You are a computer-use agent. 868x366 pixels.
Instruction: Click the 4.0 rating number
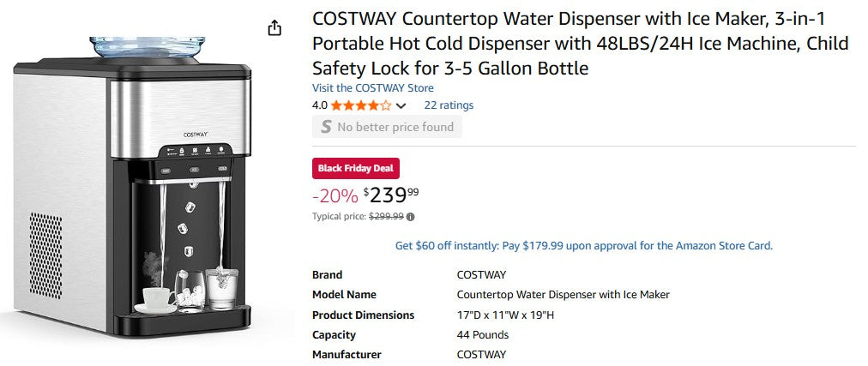(x=319, y=105)
